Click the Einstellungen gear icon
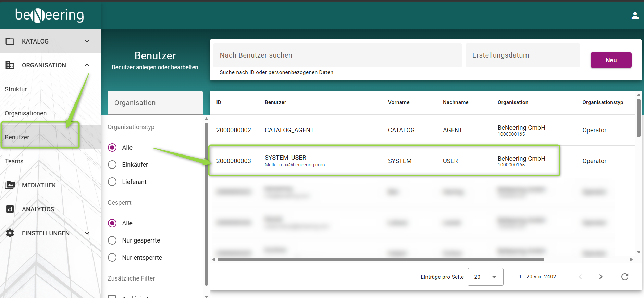 pyautogui.click(x=10, y=233)
